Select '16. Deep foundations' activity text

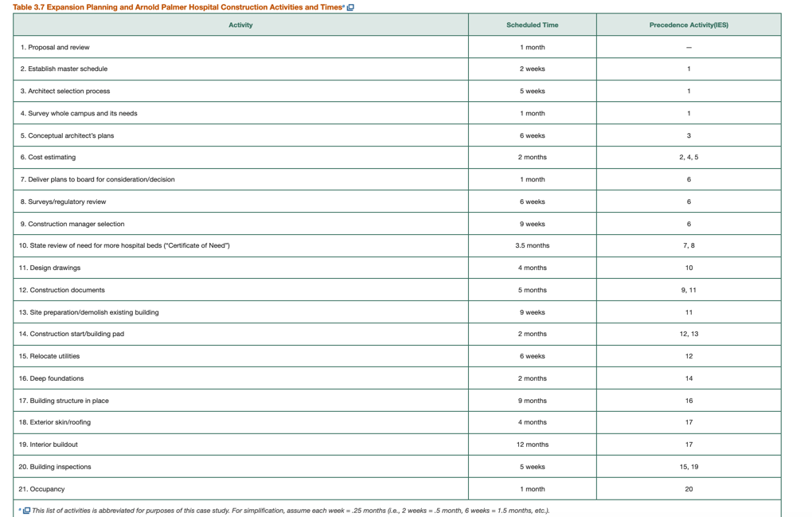coord(51,378)
